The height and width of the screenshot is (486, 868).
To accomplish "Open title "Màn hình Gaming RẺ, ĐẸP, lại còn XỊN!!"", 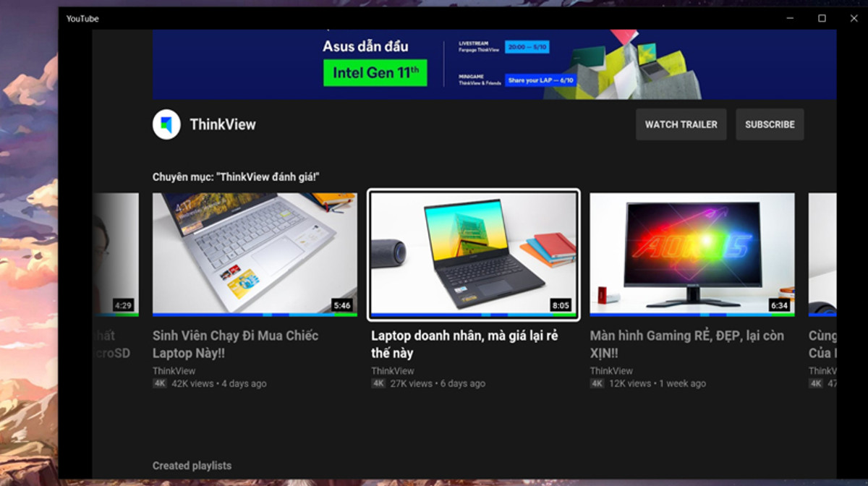I will point(687,344).
